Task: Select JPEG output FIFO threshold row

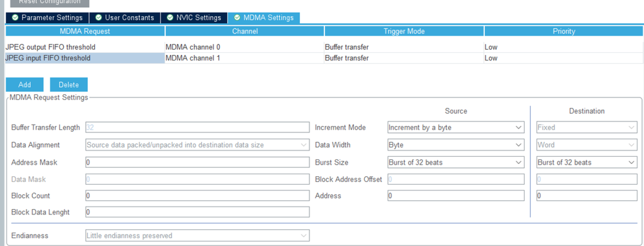Action: pos(324,47)
